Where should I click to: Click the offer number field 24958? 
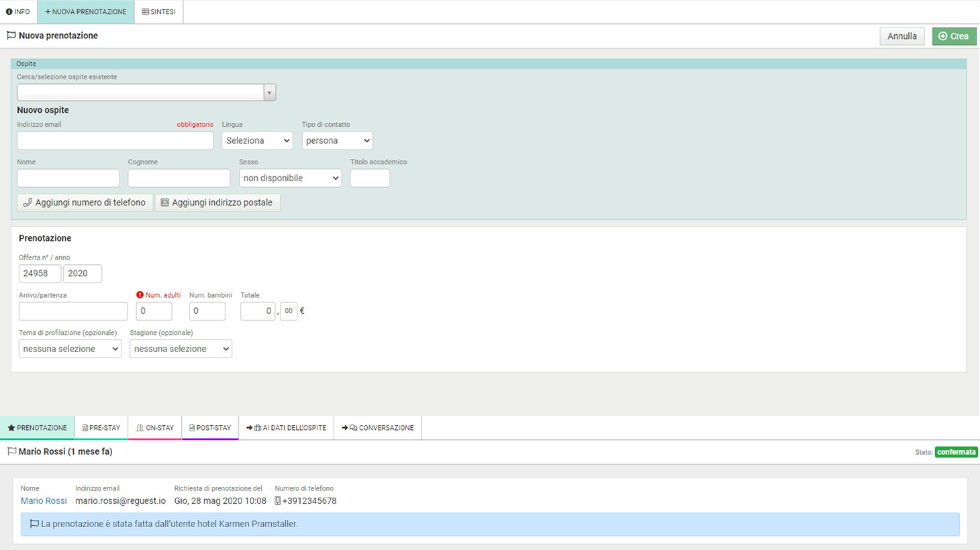point(40,274)
